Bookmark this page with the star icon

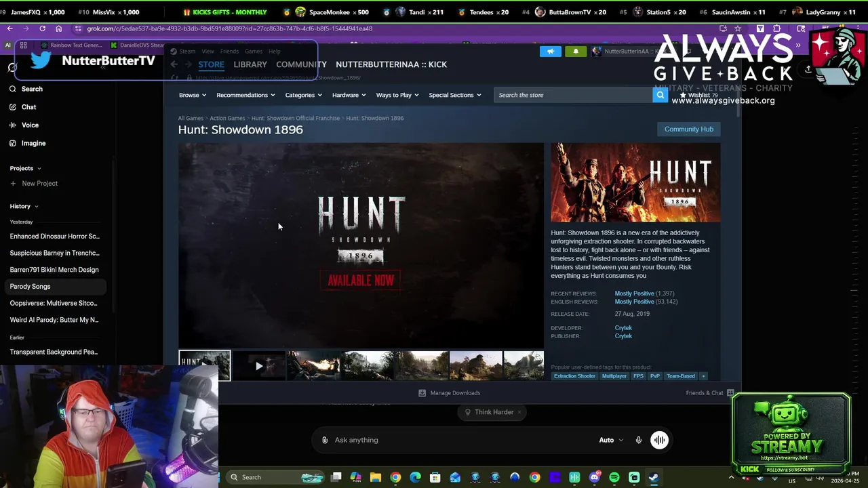[x=738, y=28]
